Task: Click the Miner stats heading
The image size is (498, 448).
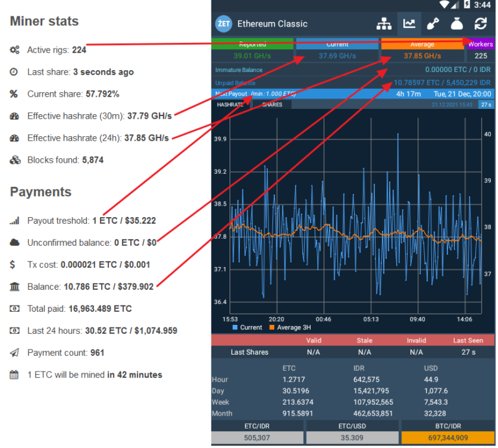Action: (44, 21)
